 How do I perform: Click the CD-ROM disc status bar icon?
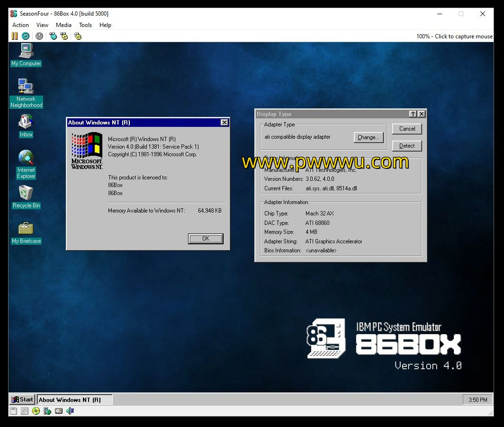coord(36,410)
